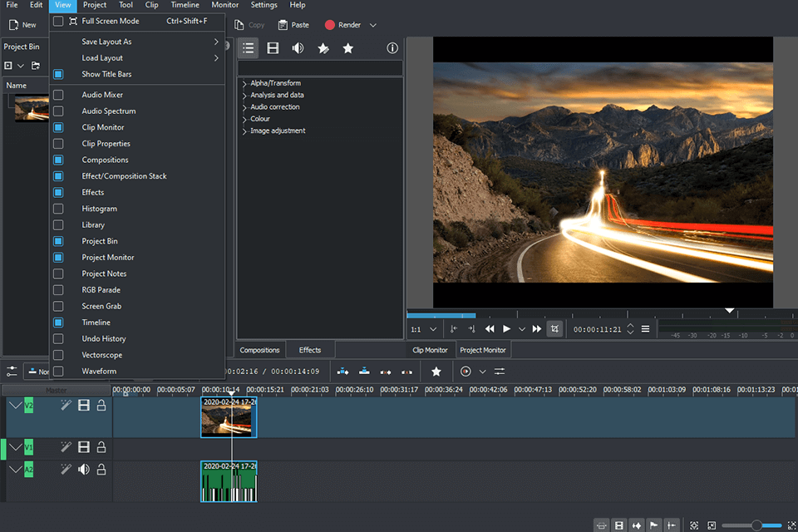Toggle lock on V2 track
This screenshot has width=798, height=532.
pos(101,406)
